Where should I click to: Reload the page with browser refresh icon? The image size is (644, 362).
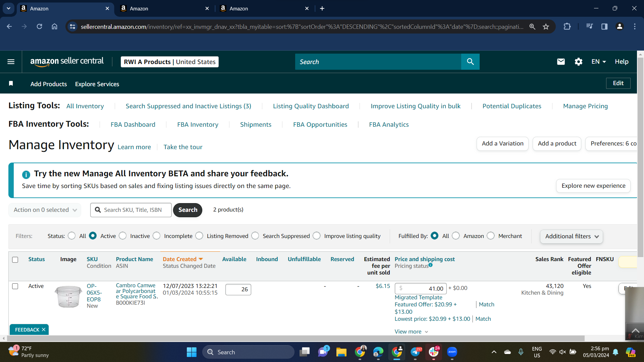(x=39, y=26)
